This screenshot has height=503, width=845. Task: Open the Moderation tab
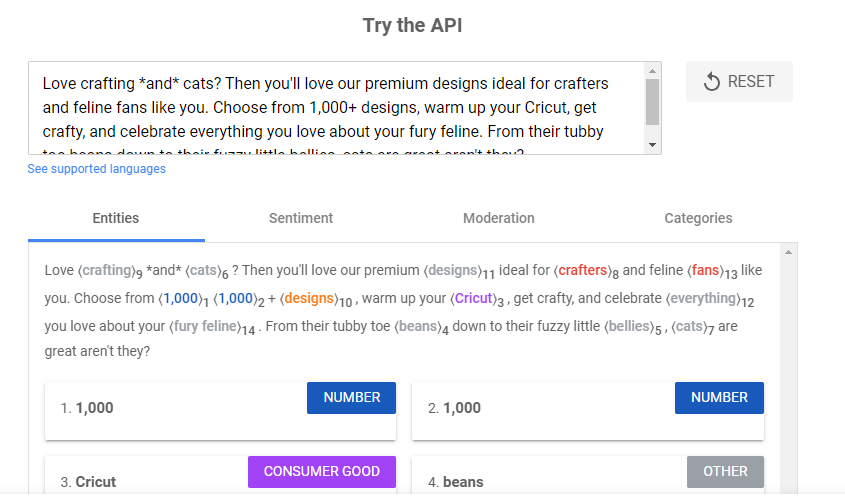click(498, 218)
